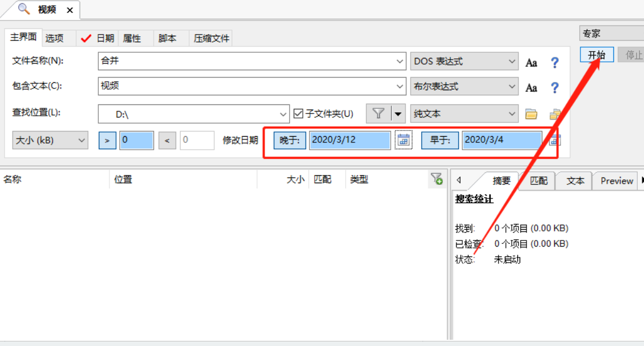Open calendar picker for the after date
This screenshot has height=346, width=644.
coord(403,140)
